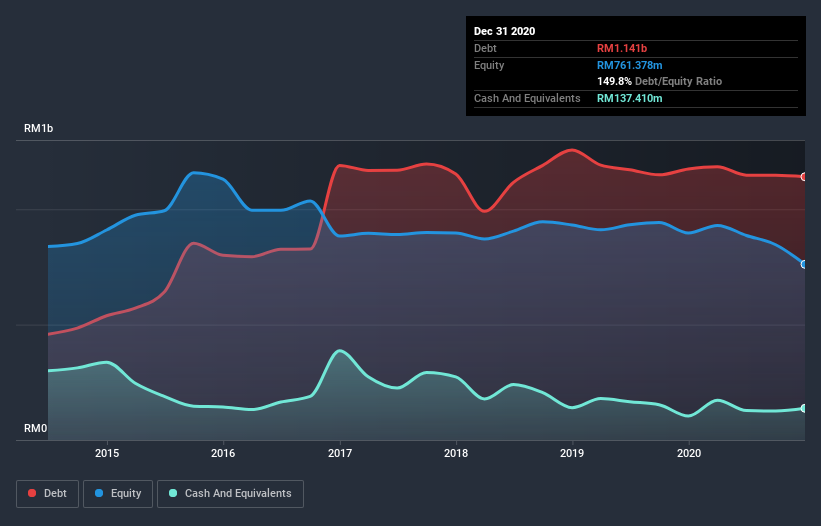Select the 2017 x-axis label

coord(340,453)
